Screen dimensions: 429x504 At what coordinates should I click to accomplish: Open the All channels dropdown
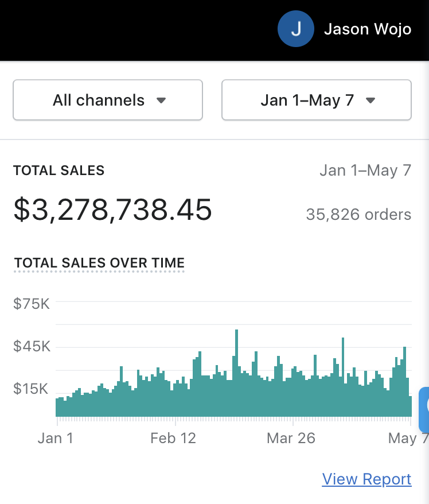coord(108,100)
